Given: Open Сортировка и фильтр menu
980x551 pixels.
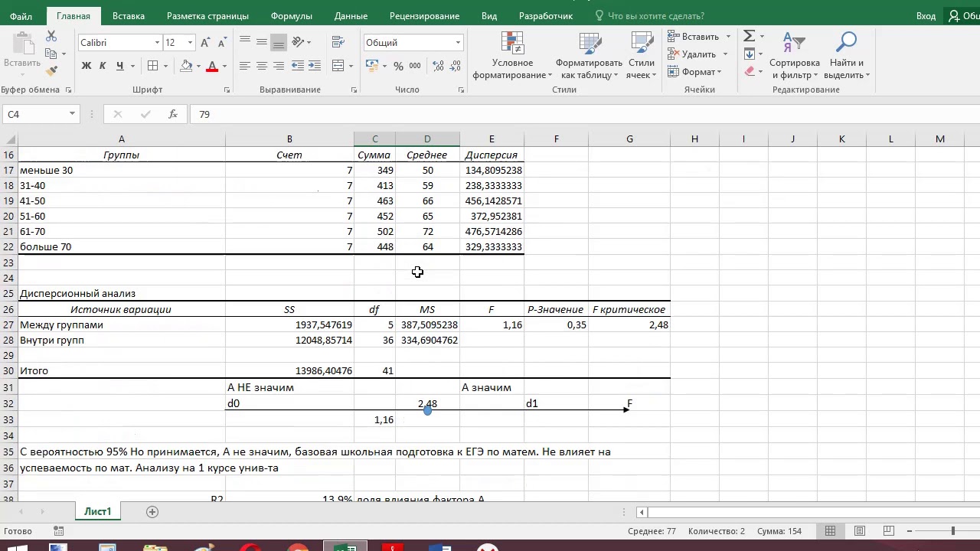Looking at the screenshot, I should click(794, 56).
